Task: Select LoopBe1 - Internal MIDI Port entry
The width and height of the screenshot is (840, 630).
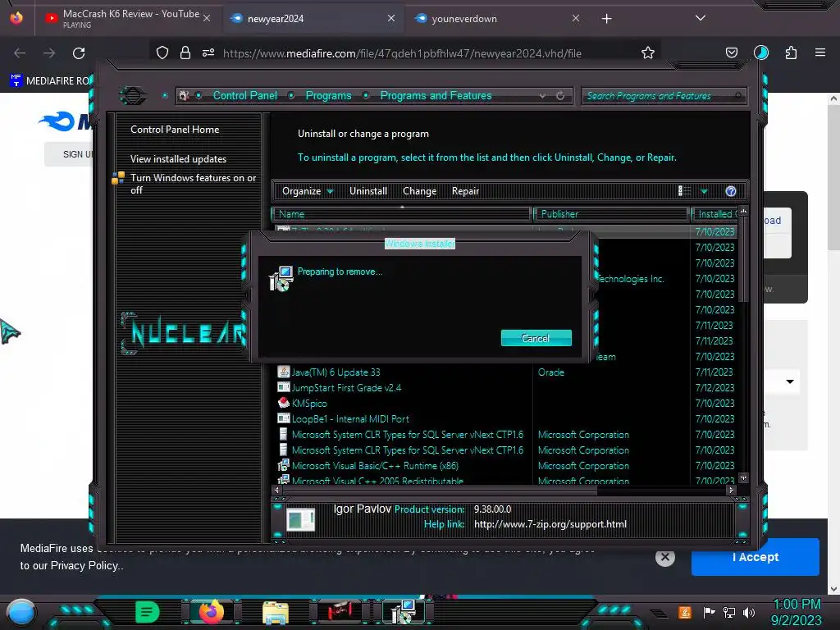Action: (350, 419)
